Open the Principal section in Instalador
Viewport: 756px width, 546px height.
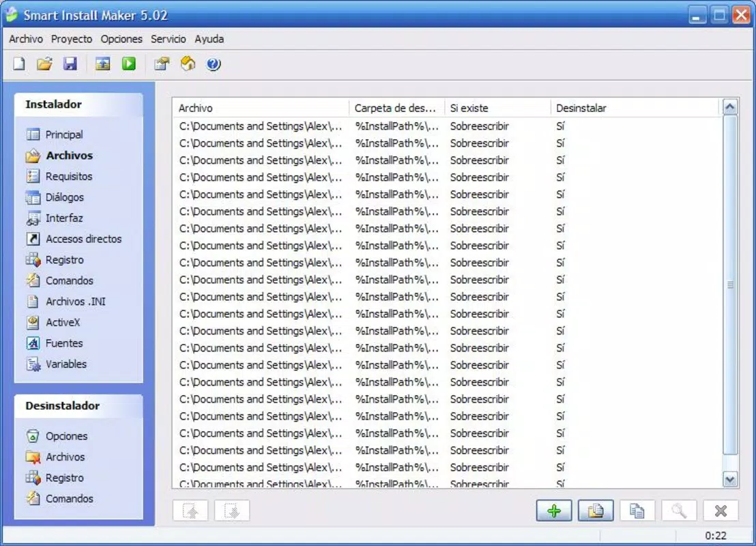pyautogui.click(x=55, y=134)
